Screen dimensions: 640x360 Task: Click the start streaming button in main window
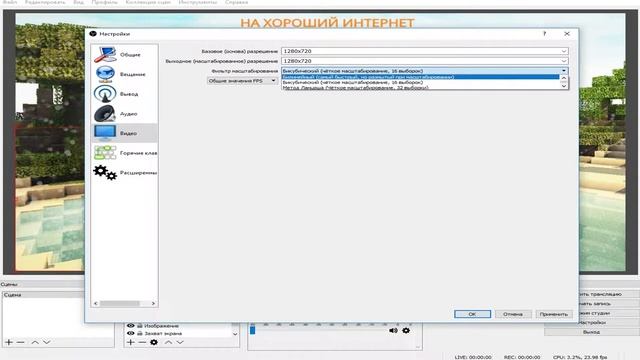click(608, 294)
